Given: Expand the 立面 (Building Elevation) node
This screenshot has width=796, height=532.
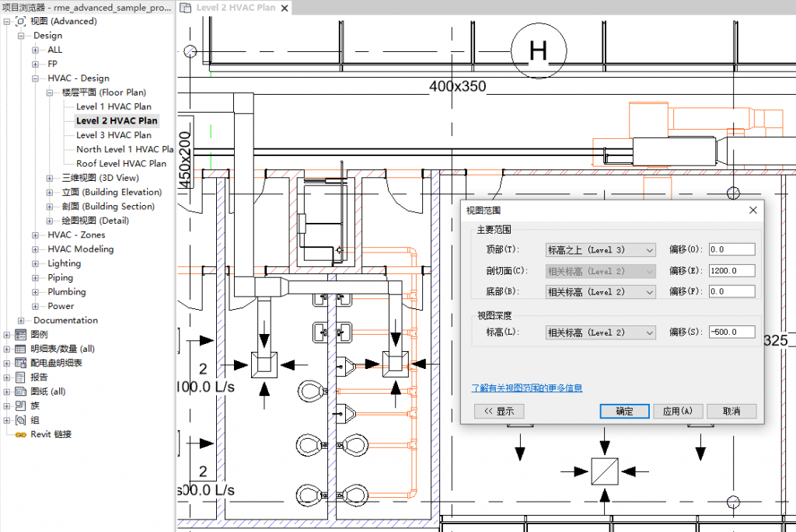Looking at the screenshot, I should point(49,192).
